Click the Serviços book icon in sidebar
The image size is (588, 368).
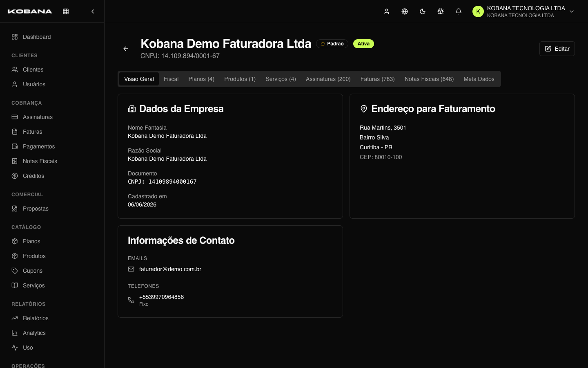15,285
